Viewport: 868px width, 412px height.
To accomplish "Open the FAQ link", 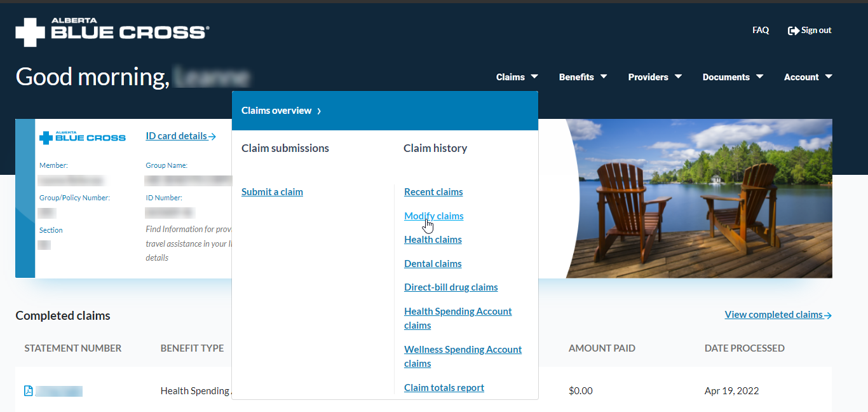I will click(x=761, y=30).
